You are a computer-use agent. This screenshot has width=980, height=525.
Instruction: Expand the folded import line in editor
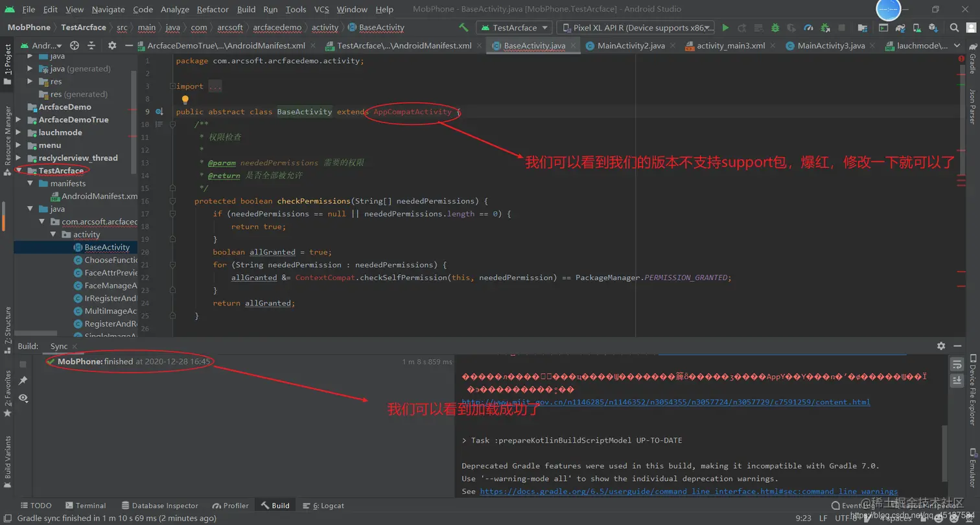172,86
